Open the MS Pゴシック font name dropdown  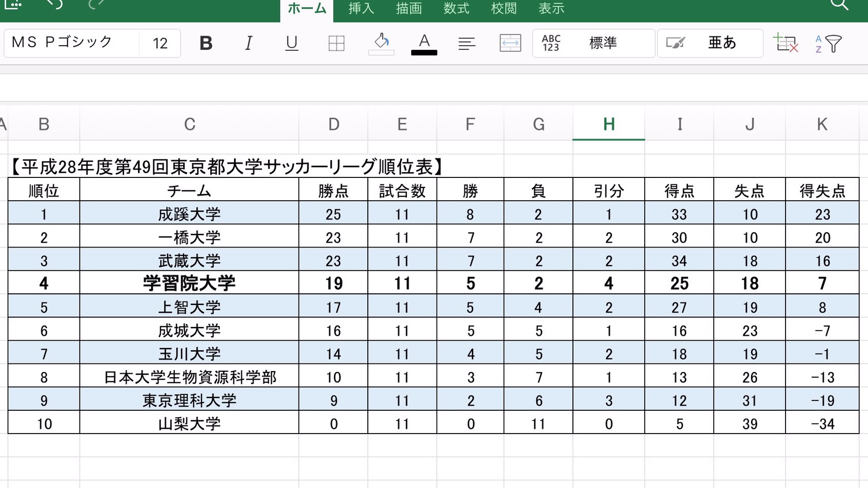coord(71,43)
